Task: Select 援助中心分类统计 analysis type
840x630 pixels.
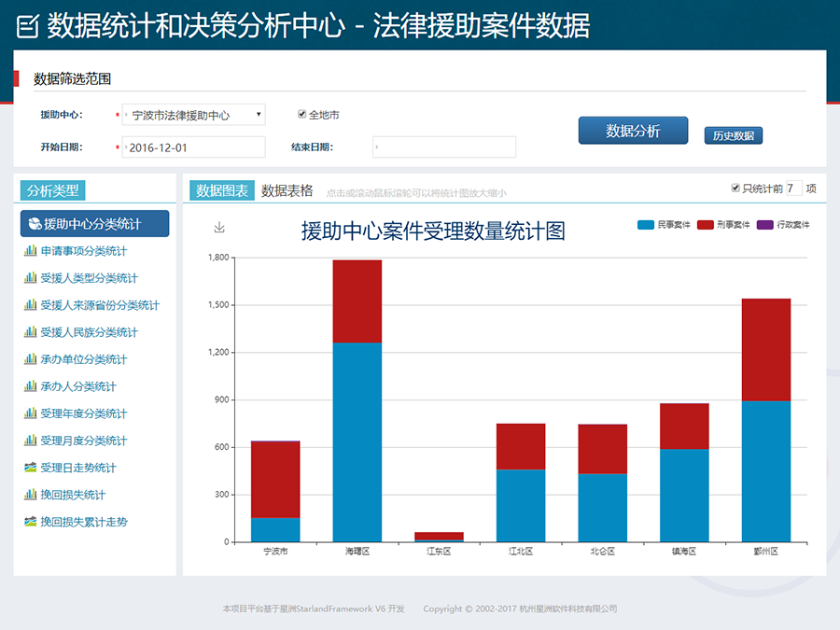Action: 95,223
